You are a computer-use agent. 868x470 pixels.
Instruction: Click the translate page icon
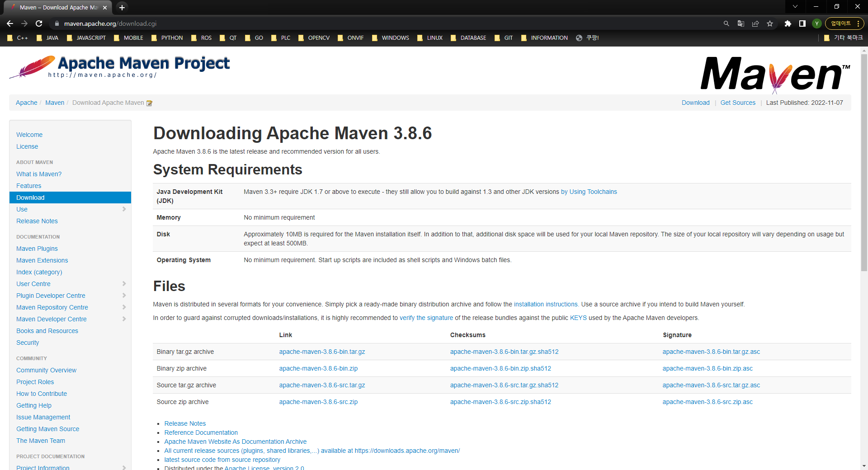(x=741, y=23)
